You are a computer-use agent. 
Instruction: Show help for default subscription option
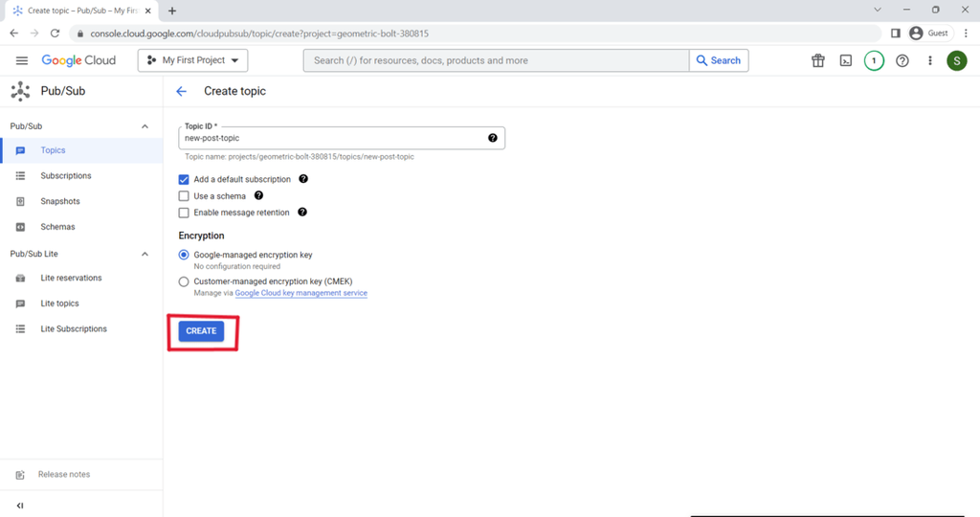pyautogui.click(x=303, y=179)
